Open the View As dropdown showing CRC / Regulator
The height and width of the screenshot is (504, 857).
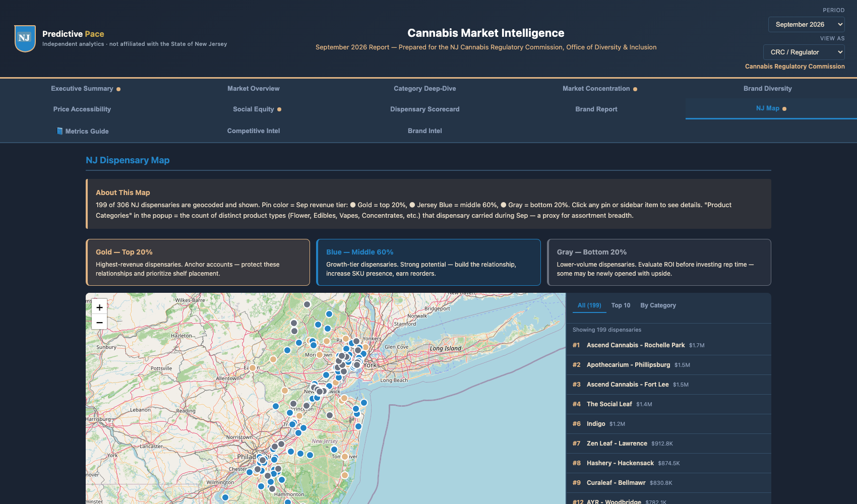[804, 52]
